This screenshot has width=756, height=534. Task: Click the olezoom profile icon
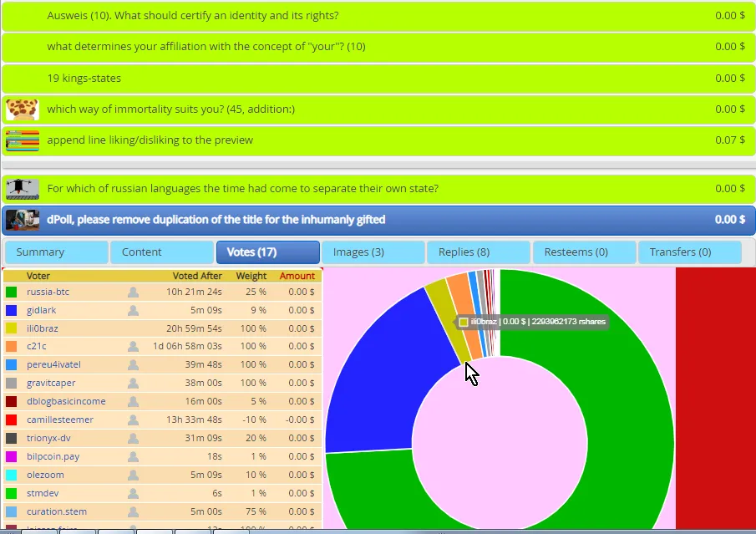pyautogui.click(x=133, y=475)
